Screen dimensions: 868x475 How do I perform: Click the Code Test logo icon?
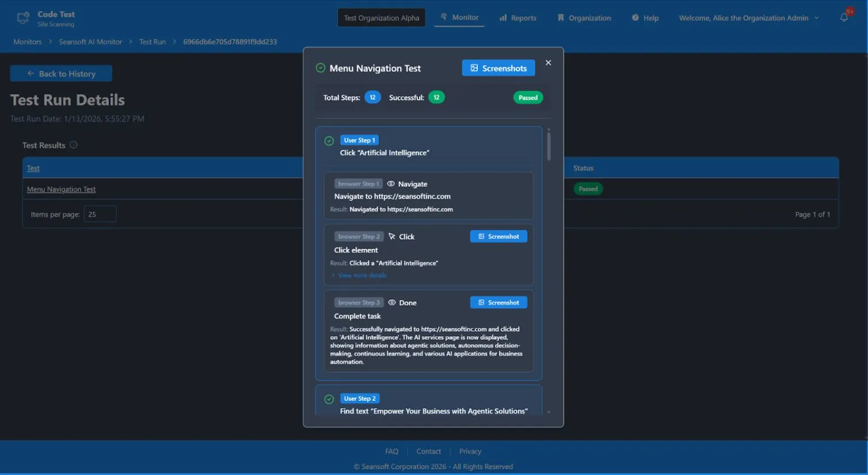(23, 18)
